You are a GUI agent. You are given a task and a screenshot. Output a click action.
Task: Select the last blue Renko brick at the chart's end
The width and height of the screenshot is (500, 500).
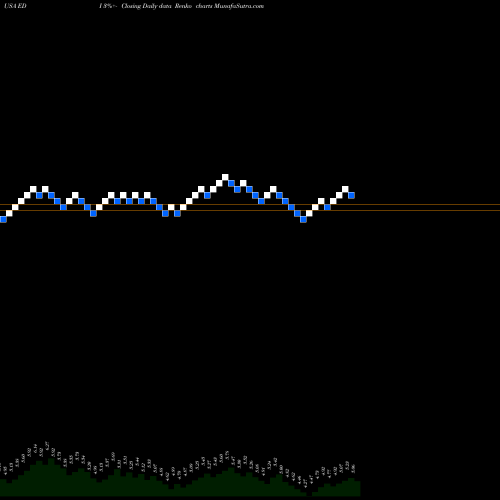click(351, 195)
